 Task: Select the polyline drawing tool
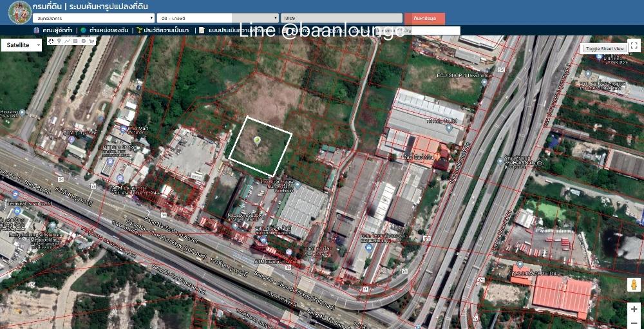68,41
